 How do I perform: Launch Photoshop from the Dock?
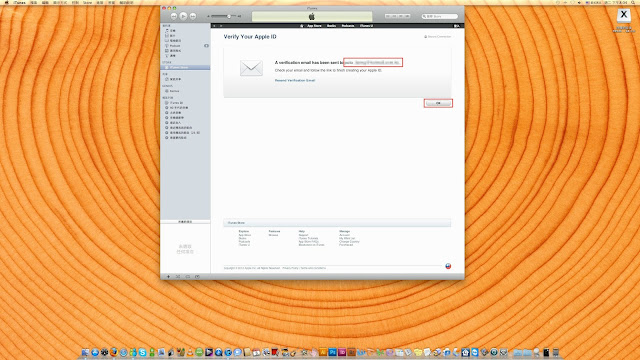[x=332, y=352]
